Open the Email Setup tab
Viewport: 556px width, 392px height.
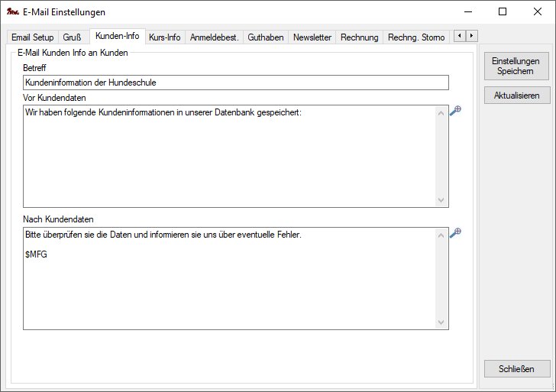pos(33,37)
